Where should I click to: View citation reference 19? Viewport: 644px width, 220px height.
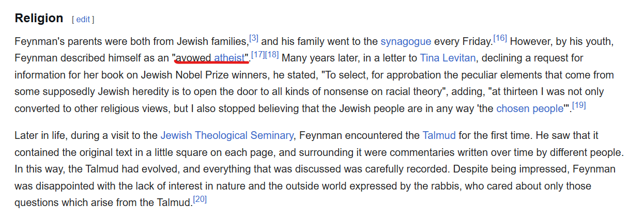tap(578, 105)
